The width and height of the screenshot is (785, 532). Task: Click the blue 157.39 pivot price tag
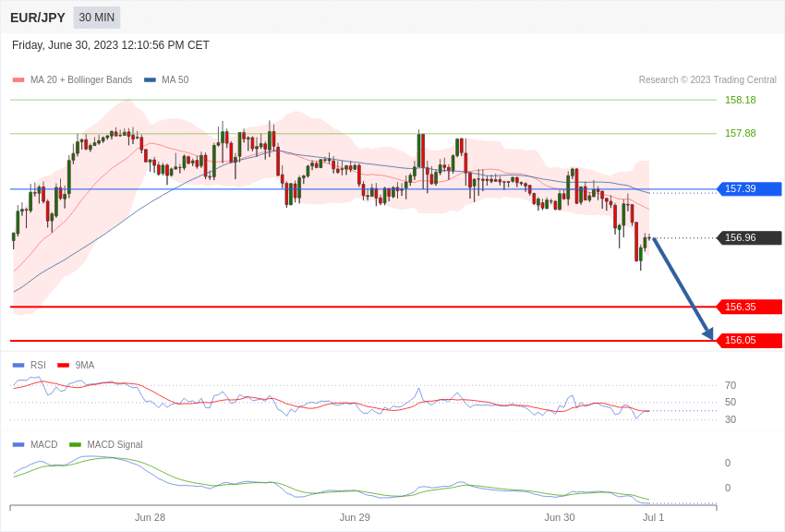point(750,188)
